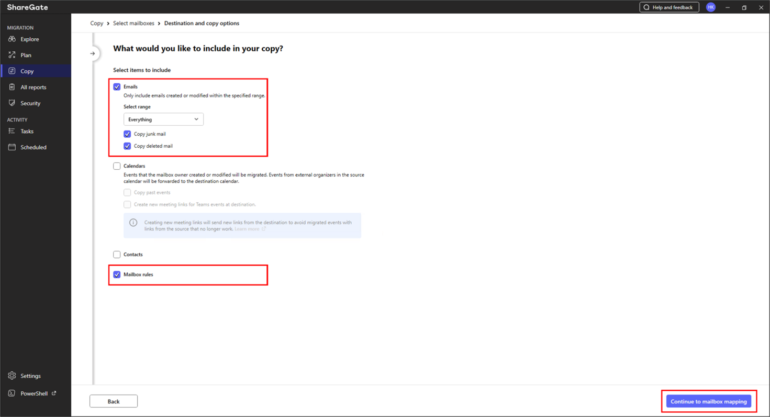Screen dimensions: 770x417
Task: Expand the collapsed side panel arrow
Action: click(x=94, y=53)
